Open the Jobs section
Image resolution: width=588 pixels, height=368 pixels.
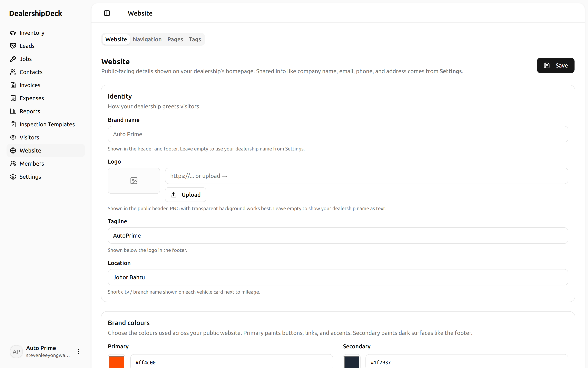coord(46,59)
